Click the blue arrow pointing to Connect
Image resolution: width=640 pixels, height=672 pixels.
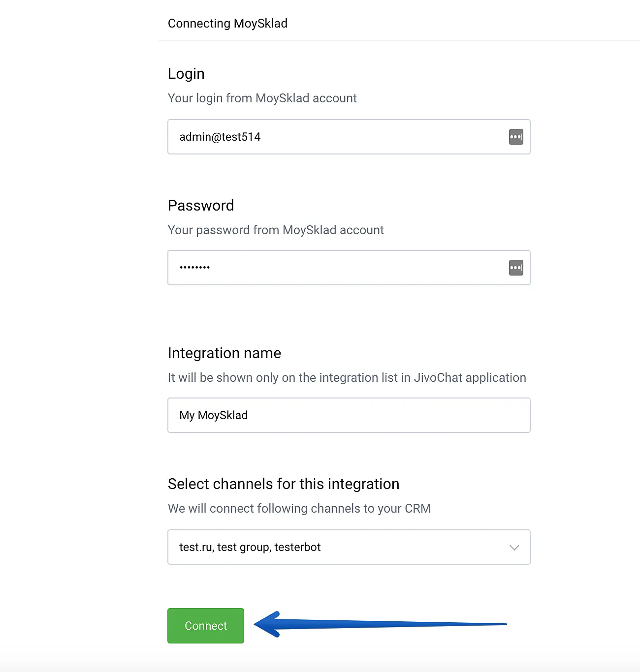coord(379,624)
